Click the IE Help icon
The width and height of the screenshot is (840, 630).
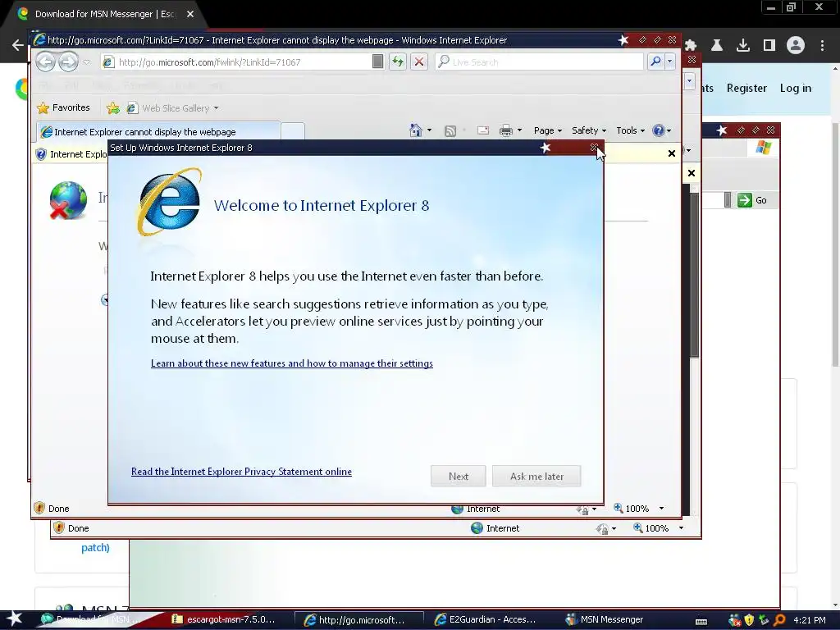point(659,130)
